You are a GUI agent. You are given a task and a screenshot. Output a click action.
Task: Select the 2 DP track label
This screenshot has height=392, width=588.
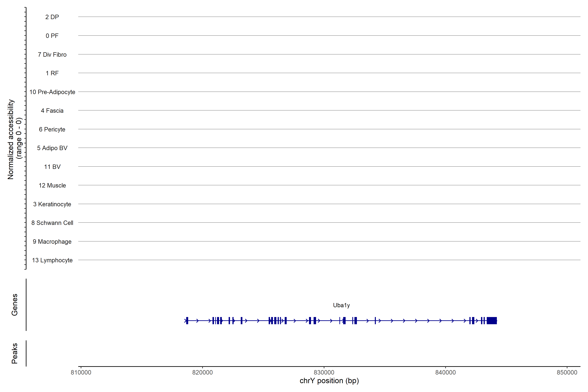click(52, 17)
